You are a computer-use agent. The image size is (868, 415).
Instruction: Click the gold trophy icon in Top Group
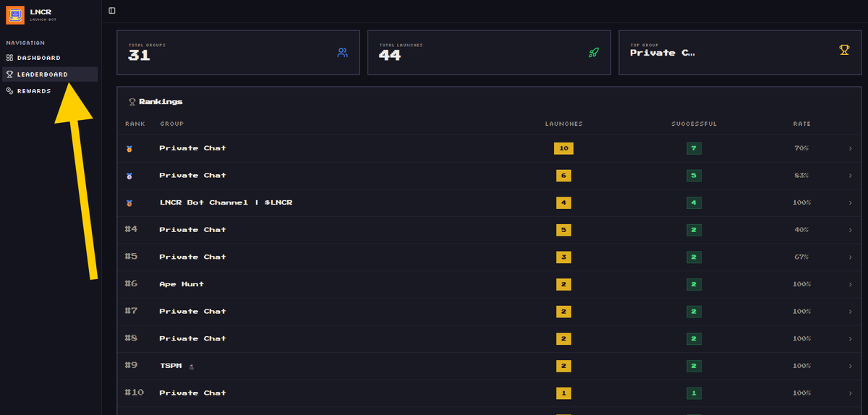point(844,50)
